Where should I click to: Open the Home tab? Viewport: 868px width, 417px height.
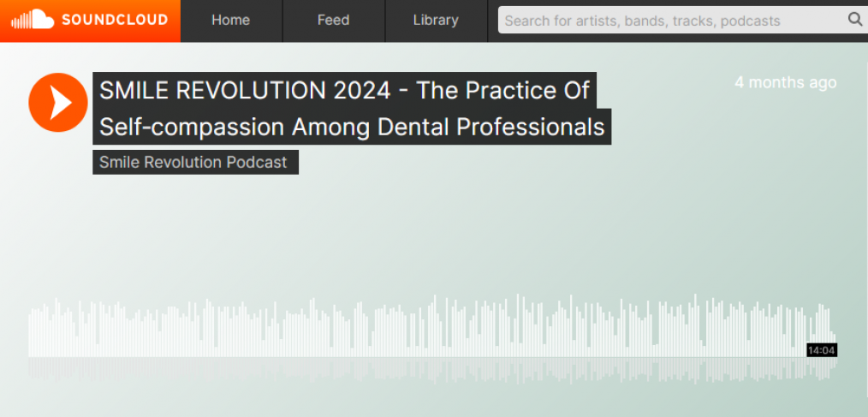[x=231, y=21]
